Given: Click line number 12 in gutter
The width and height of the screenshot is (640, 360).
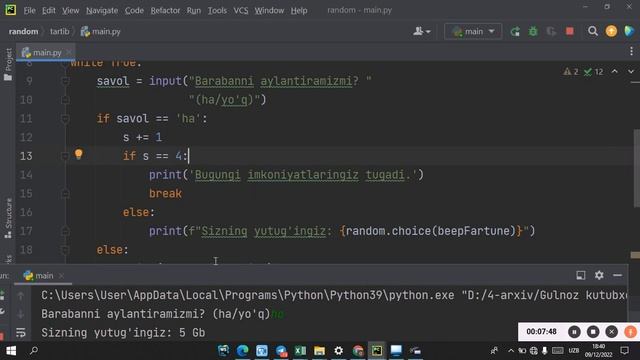Looking at the screenshot, I should (x=26, y=137).
